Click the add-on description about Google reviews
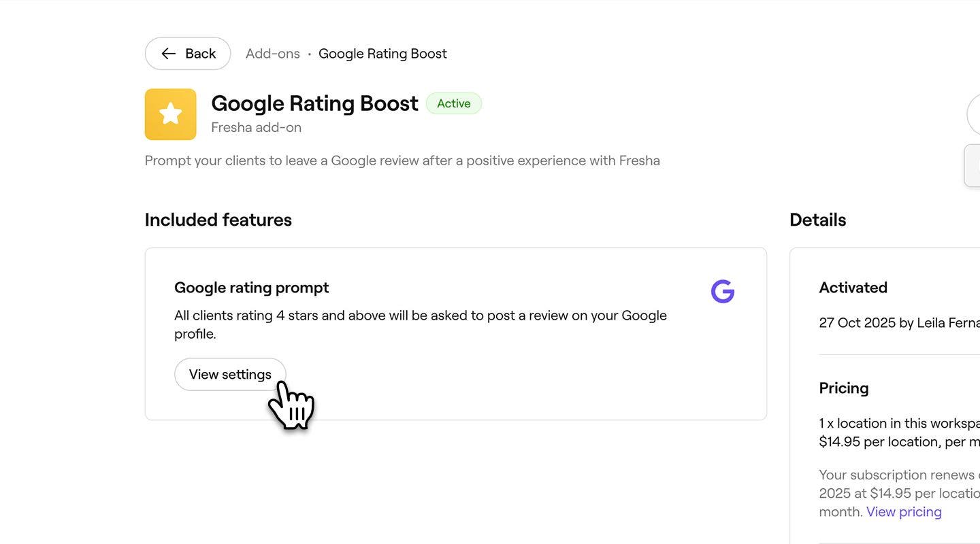The width and height of the screenshot is (980, 544). [402, 160]
